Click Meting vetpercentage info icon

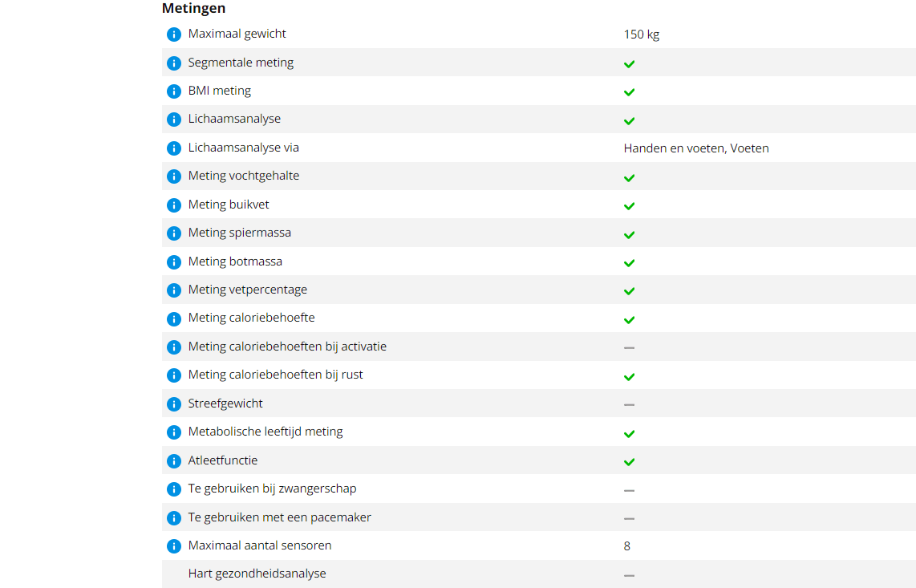pyautogui.click(x=173, y=290)
